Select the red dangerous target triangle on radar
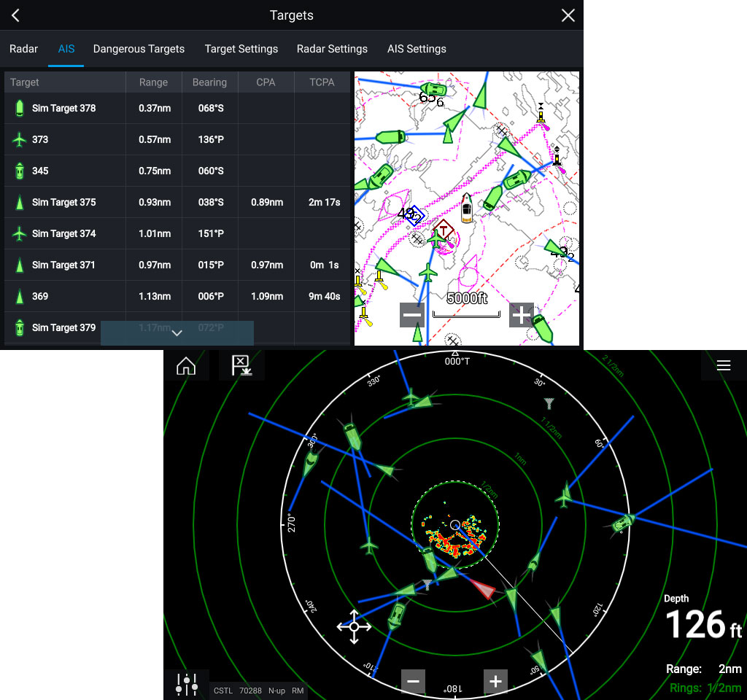This screenshot has width=747, height=700. 484,588
